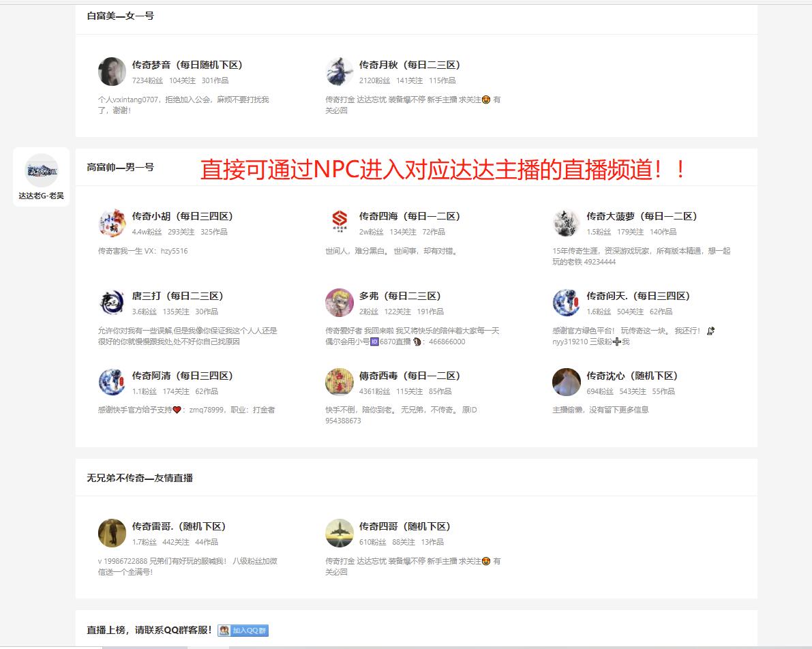Click the 加入QQ群 button
Screen dimensions: 812x649
[x=243, y=631]
